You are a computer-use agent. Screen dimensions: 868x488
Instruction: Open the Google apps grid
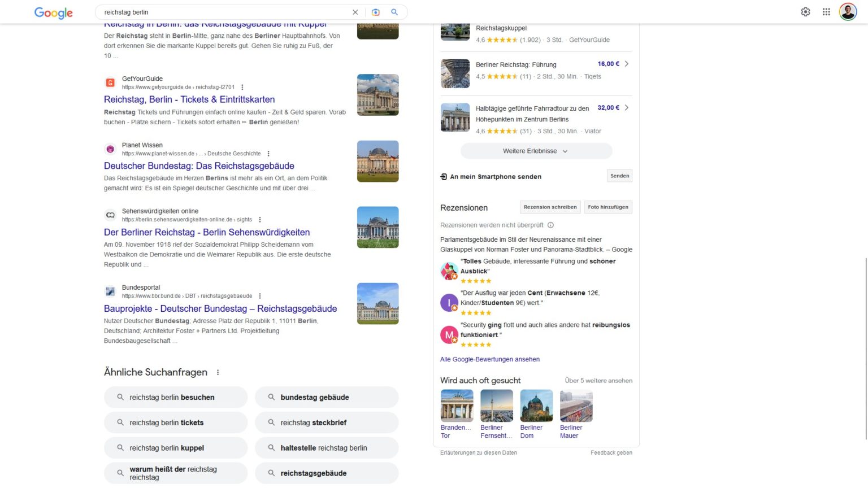pyautogui.click(x=826, y=11)
